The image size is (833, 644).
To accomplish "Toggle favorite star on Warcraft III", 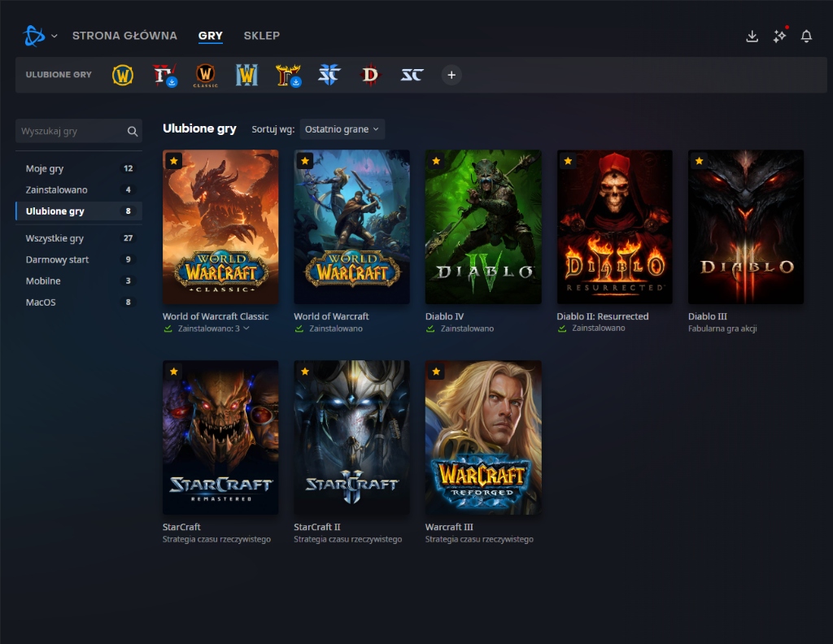I will pos(436,372).
